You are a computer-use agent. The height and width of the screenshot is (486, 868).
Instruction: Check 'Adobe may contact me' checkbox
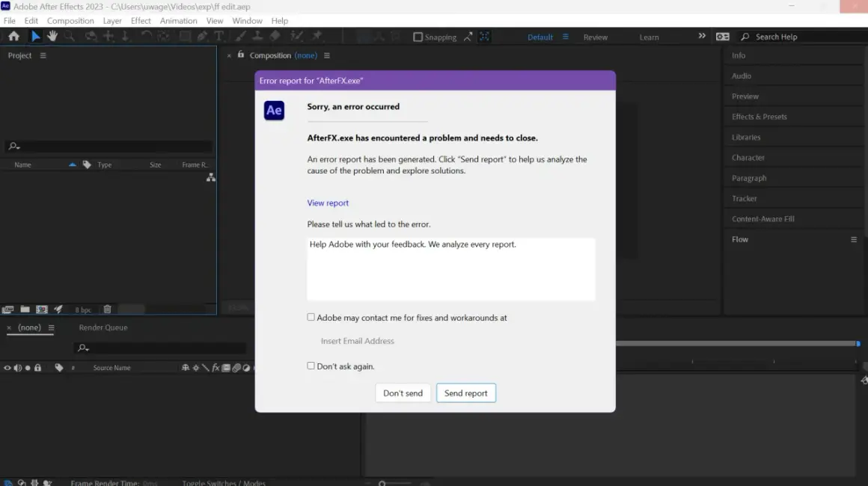(x=311, y=317)
